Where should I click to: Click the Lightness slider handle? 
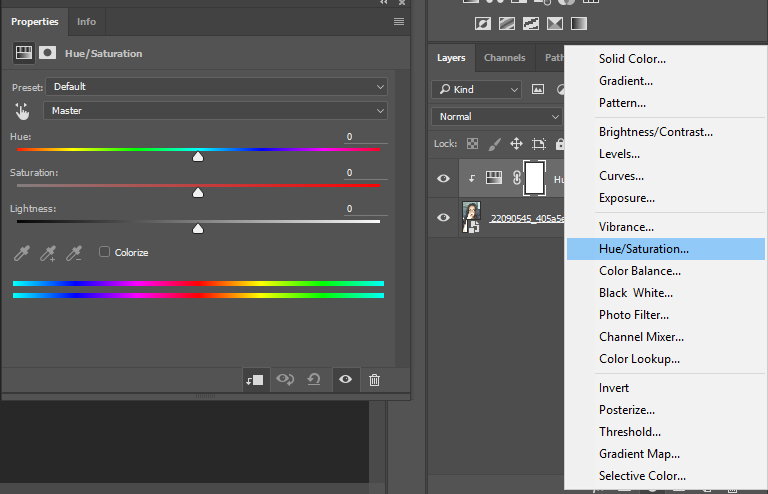click(x=198, y=229)
